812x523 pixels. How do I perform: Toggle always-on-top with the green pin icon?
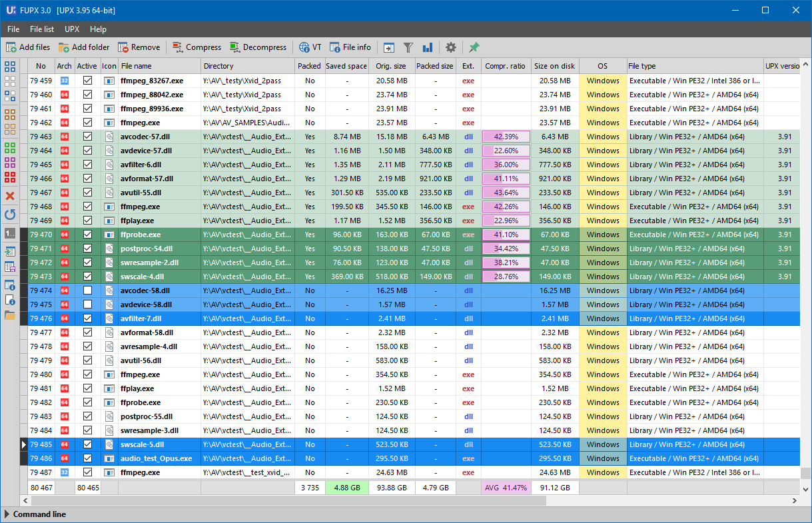point(474,47)
